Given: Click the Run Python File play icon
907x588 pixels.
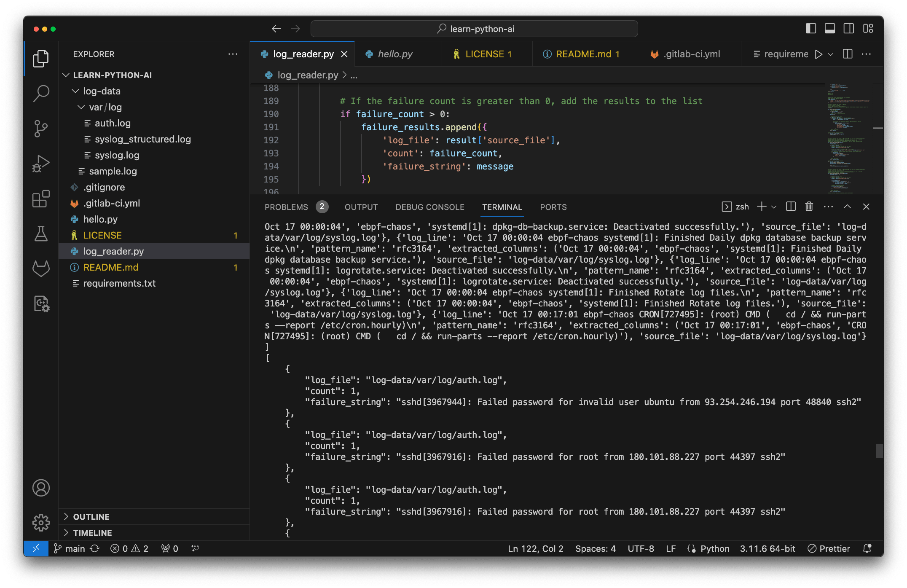Looking at the screenshot, I should tap(818, 54).
